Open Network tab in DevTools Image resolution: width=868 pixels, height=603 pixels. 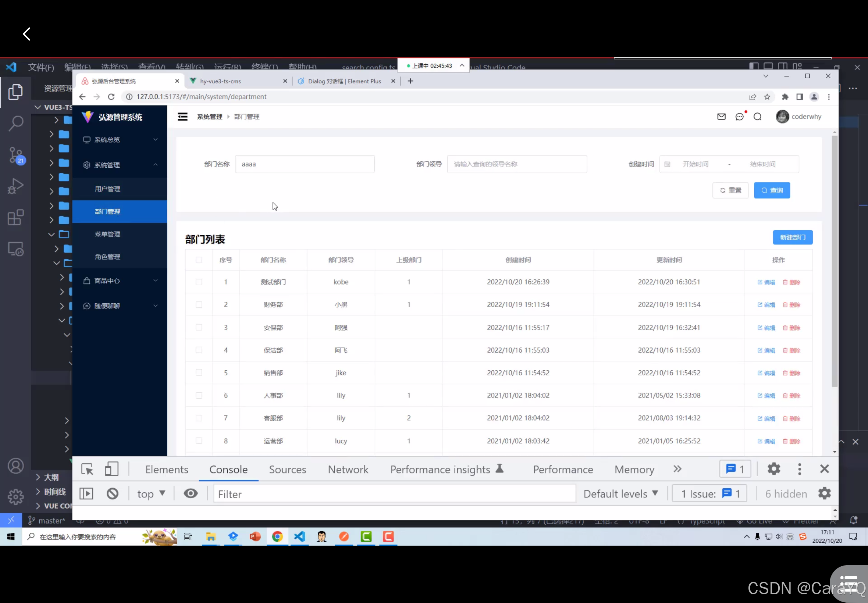point(348,469)
